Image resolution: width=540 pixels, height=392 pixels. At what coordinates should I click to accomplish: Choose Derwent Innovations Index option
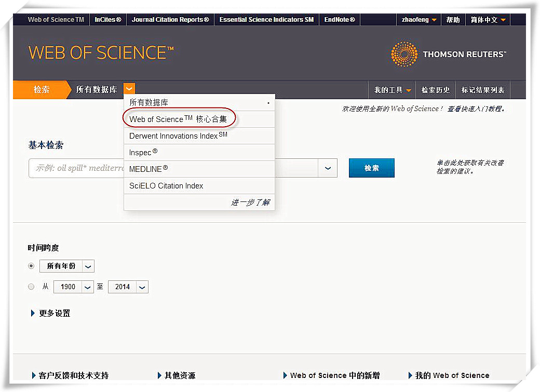199,136
